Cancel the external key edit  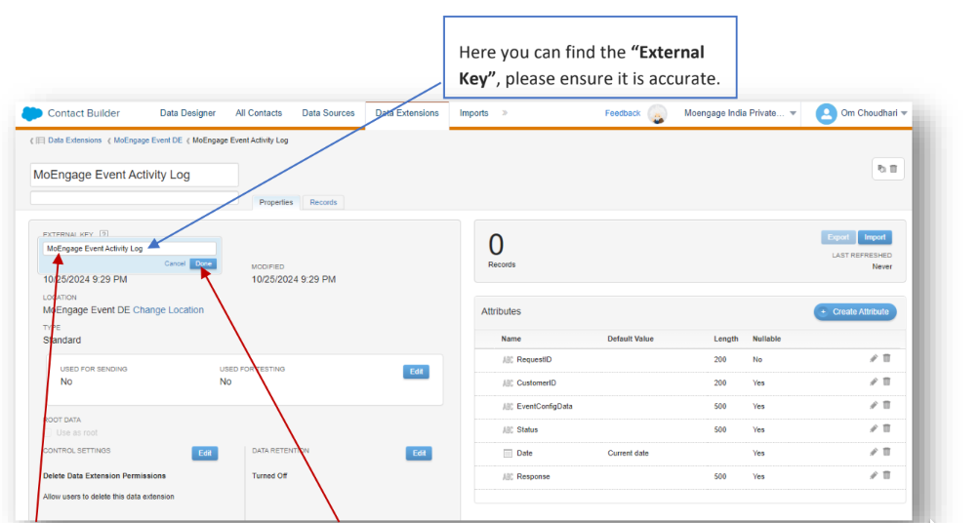[175, 263]
